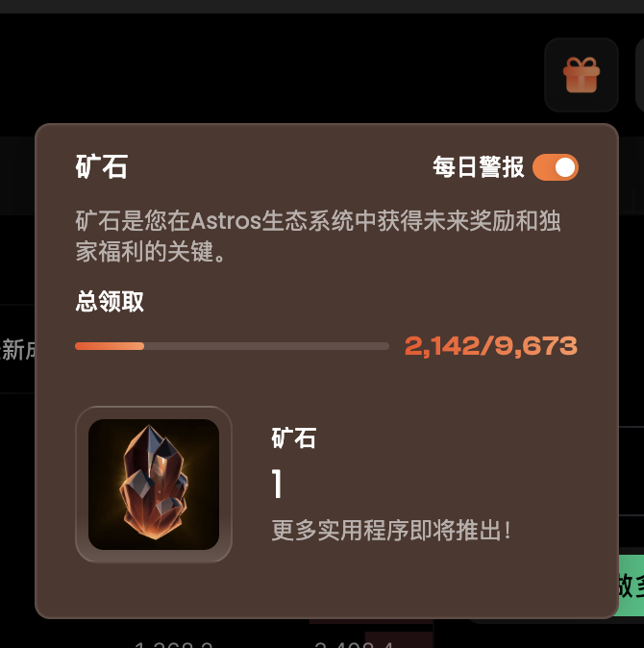Click the 每日警报 label text
Screen dimensions: 644x648
tap(479, 167)
